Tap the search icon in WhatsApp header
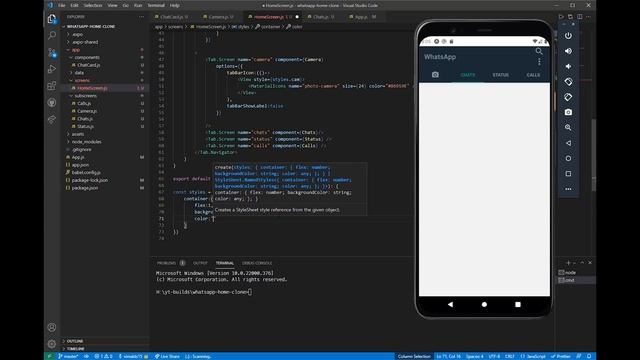The width and height of the screenshot is (640, 360). (x=539, y=51)
